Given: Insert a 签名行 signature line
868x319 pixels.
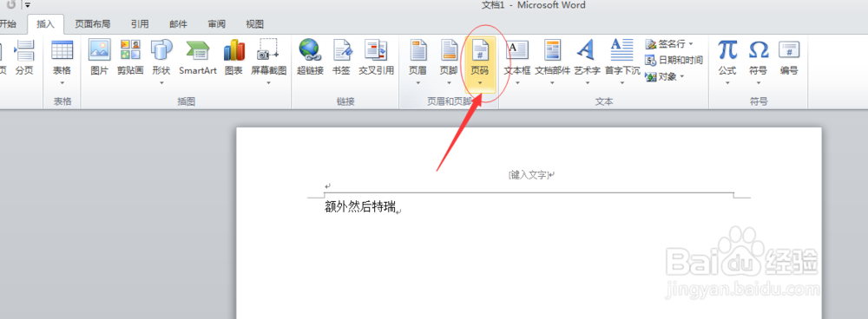Looking at the screenshot, I should pyautogui.click(x=668, y=43).
